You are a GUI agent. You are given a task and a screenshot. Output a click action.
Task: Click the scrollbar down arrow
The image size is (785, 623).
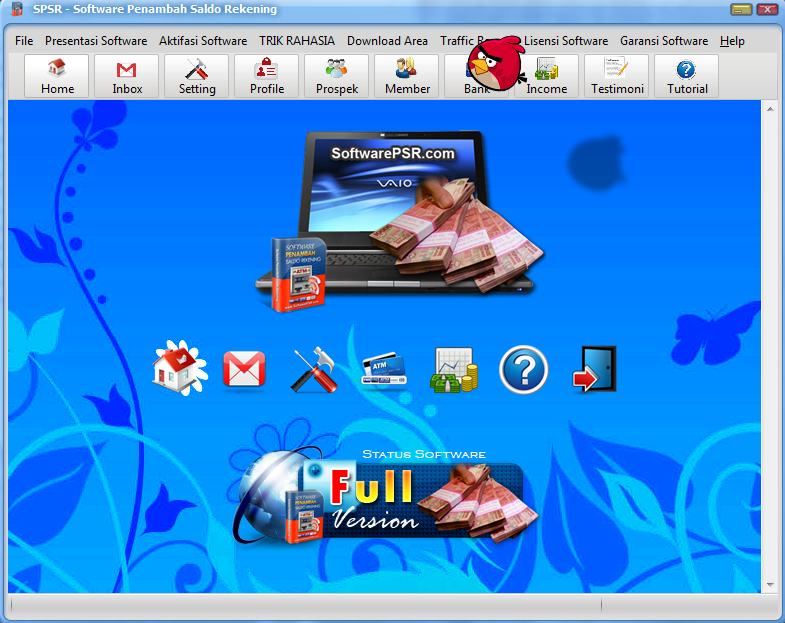[770, 584]
